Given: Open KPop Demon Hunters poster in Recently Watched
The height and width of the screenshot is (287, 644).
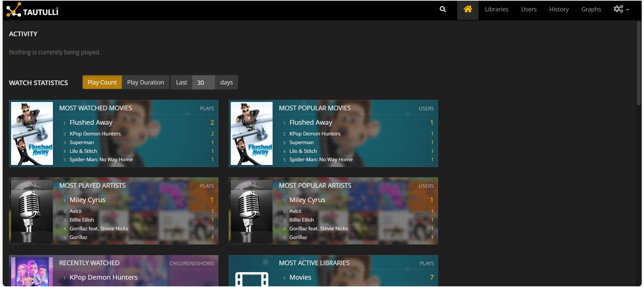Looking at the screenshot, I should point(32,272).
